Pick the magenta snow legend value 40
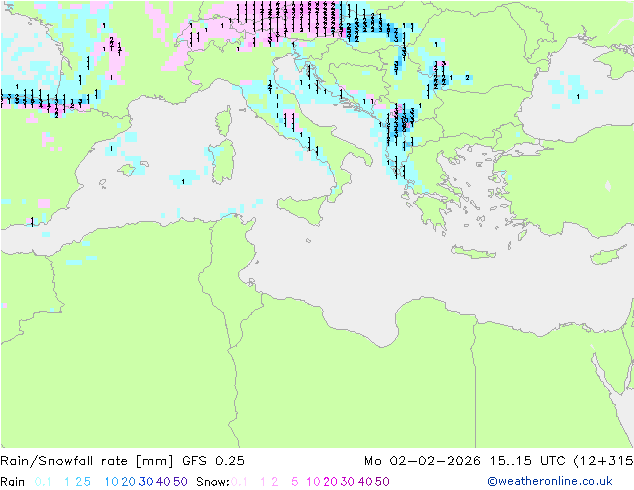634x490 pixels. 365,482
